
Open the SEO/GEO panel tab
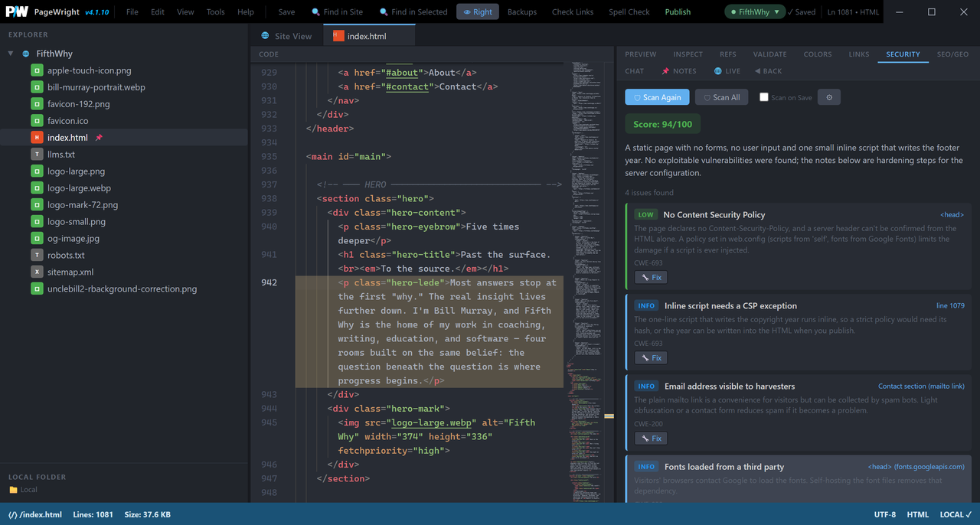click(x=953, y=54)
